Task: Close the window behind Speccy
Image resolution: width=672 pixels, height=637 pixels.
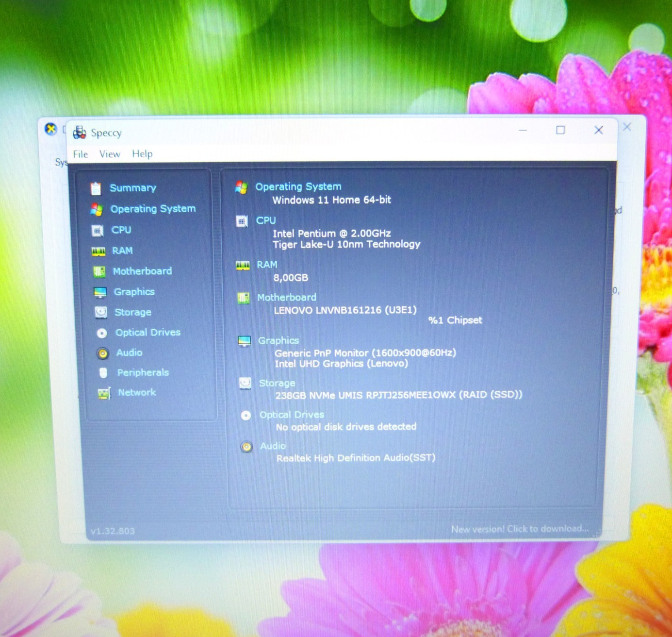Action: click(x=627, y=127)
